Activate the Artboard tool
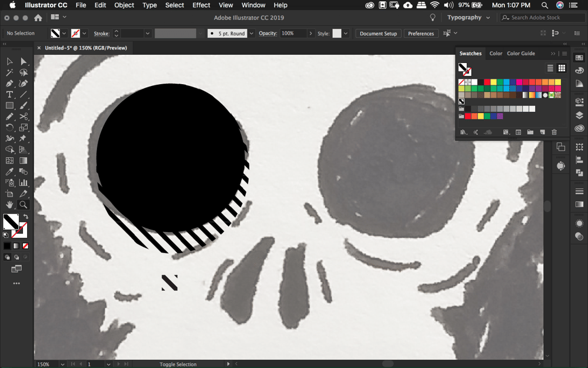Screen dimensions: 588x368 9,194
